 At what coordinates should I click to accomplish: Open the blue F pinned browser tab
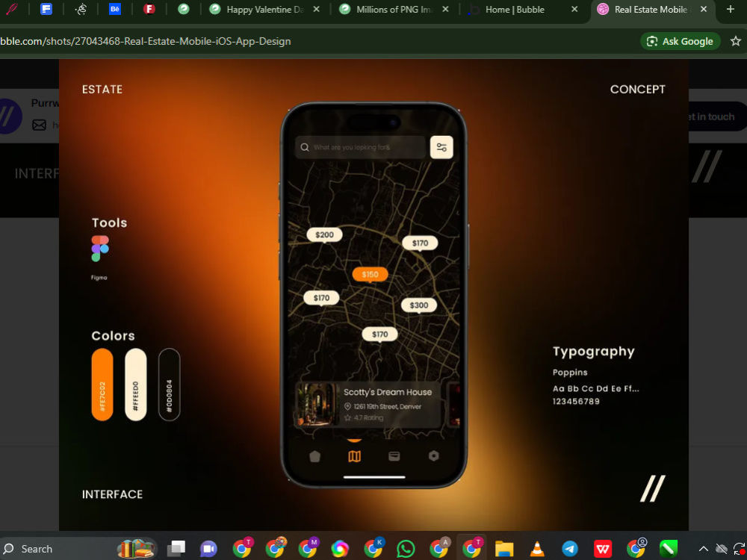click(46, 9)
